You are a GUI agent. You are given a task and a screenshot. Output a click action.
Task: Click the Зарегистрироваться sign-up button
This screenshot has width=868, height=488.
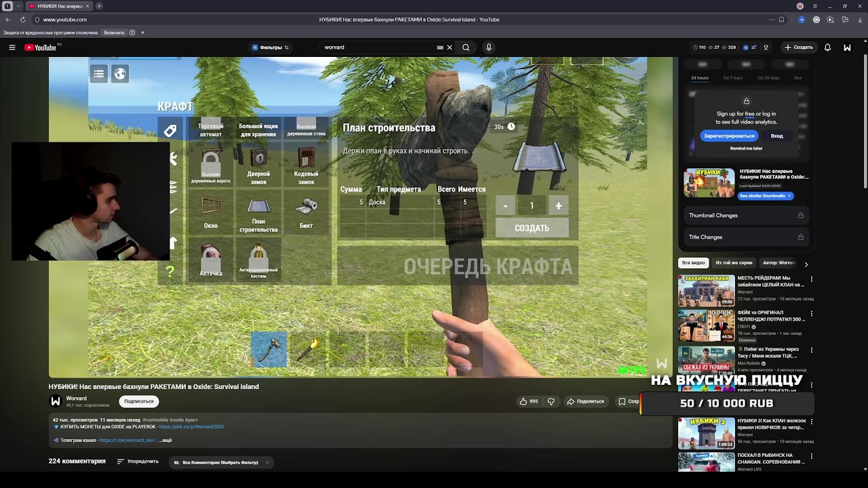(x=729, y=136)
